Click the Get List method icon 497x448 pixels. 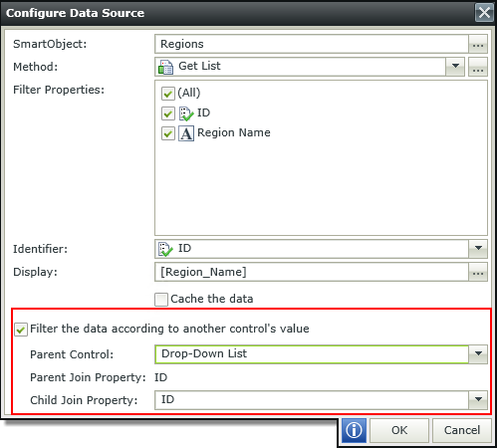click(x=165, y=67)
